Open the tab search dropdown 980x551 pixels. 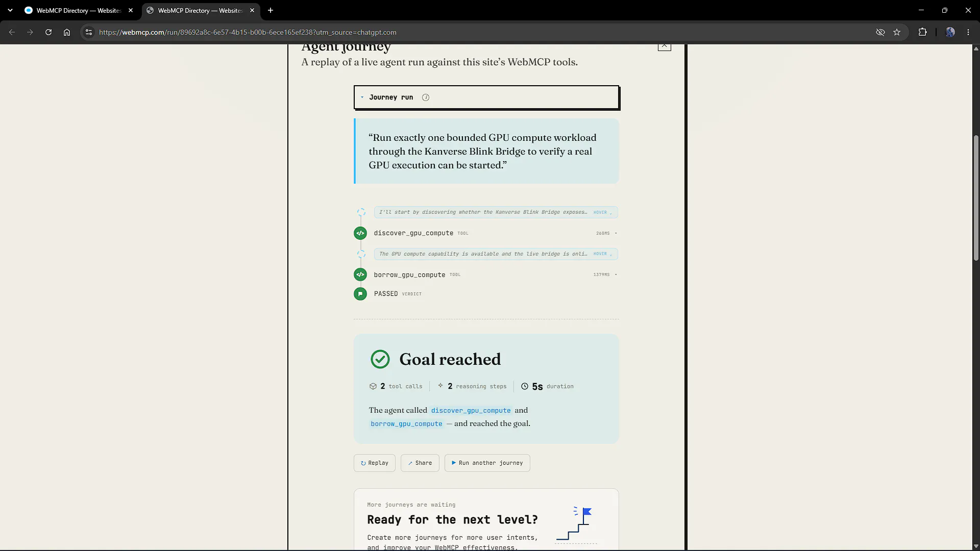10,10
